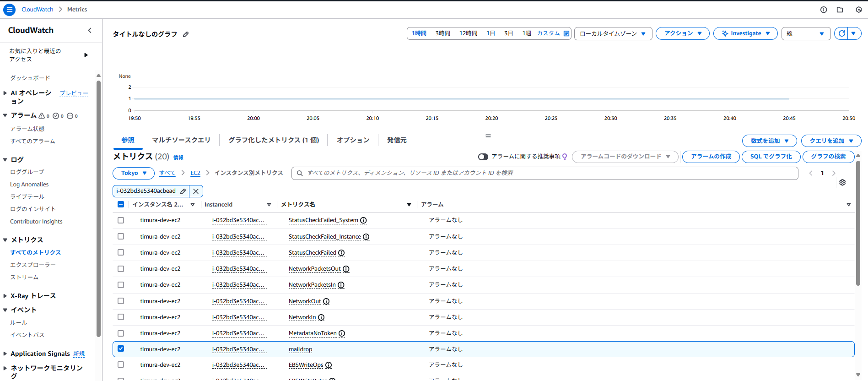
Task: Click info icon next to NetworkPacketsIn
Action: coord(341,285)
